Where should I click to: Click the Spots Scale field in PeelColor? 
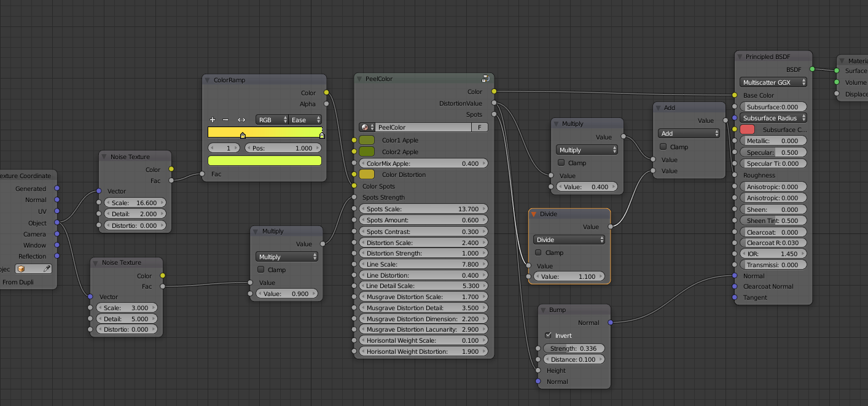coord(424,209)
